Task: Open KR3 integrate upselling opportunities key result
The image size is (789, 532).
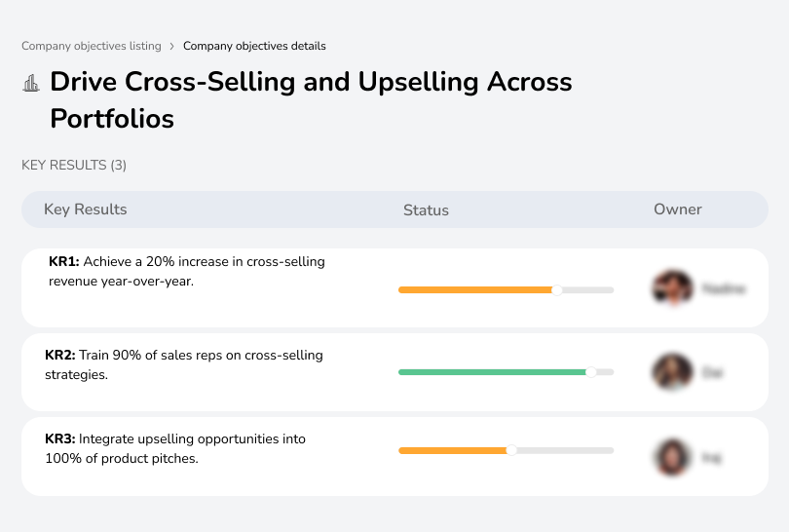Action: (175, 448)
